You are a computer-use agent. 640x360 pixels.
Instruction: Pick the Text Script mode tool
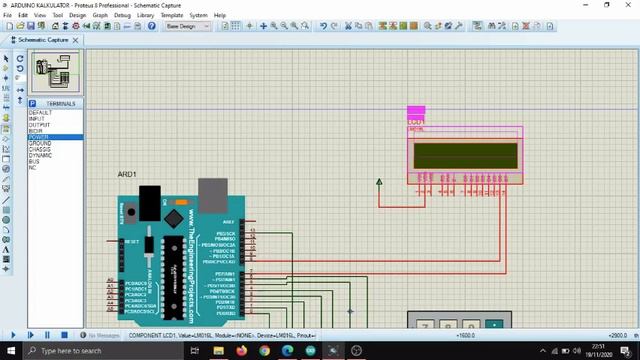(x=6, y=98)
